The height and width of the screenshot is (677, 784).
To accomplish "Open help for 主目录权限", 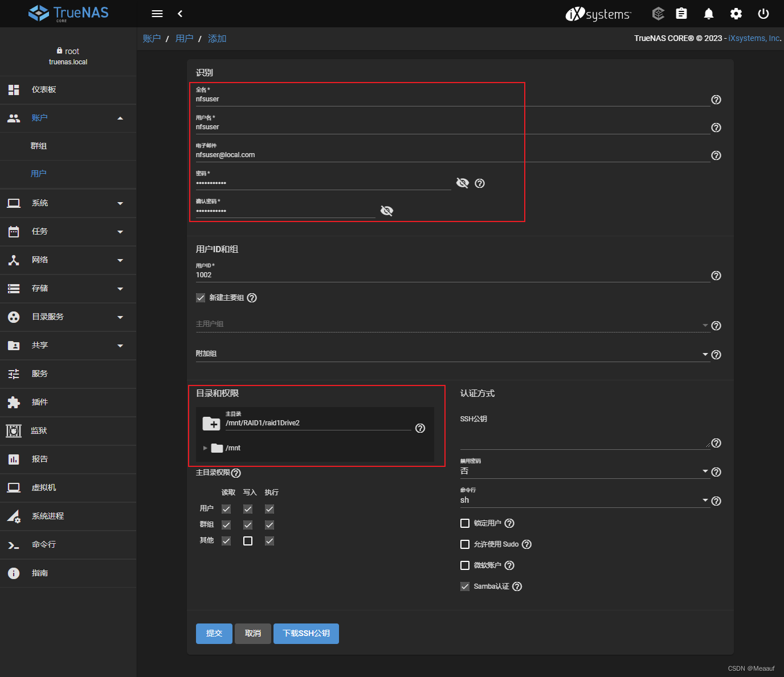I will tap(236, 473).
